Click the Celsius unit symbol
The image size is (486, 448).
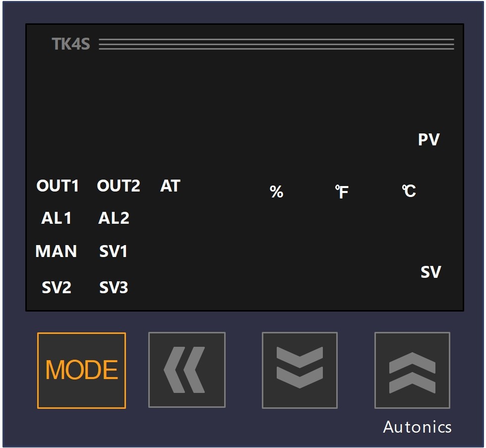(409, 191)
